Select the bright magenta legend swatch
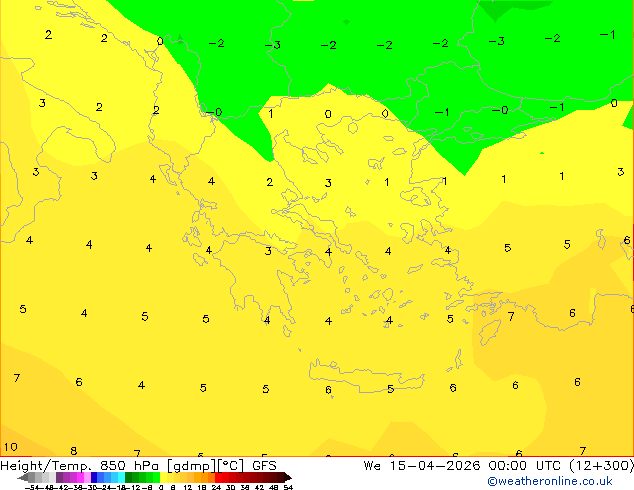Screen dimensions: 634x490 point(80,477)
